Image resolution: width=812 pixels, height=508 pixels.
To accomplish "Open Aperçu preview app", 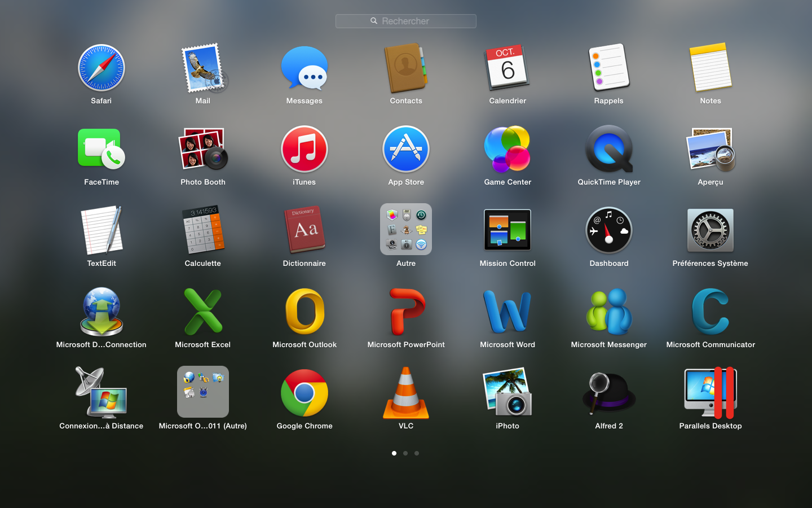I will (x=710, y=150).
